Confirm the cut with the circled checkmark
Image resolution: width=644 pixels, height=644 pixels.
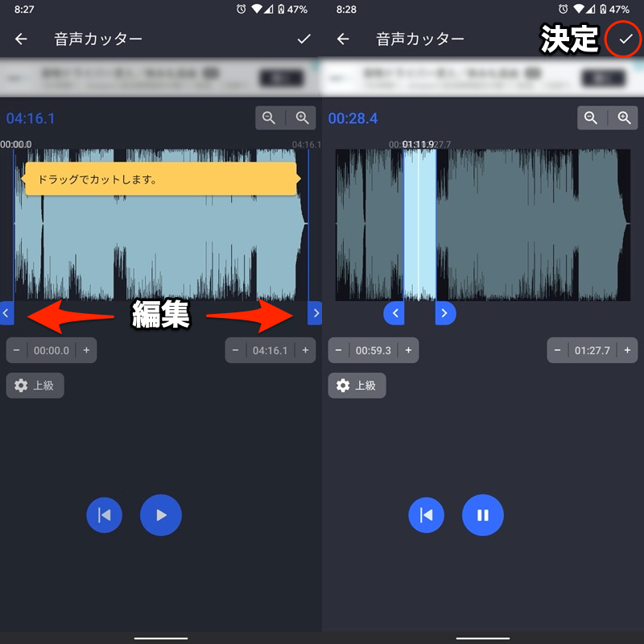625,39
